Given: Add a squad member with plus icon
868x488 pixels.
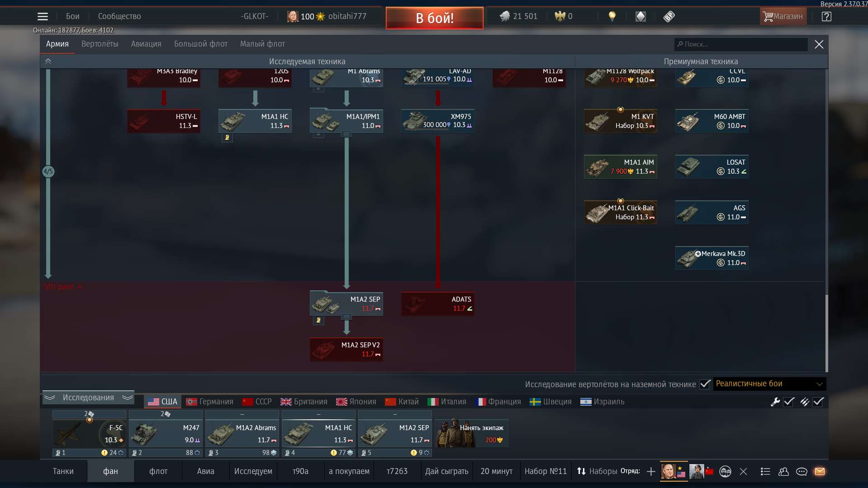Looking at the screenshot, I should [651, 471].
